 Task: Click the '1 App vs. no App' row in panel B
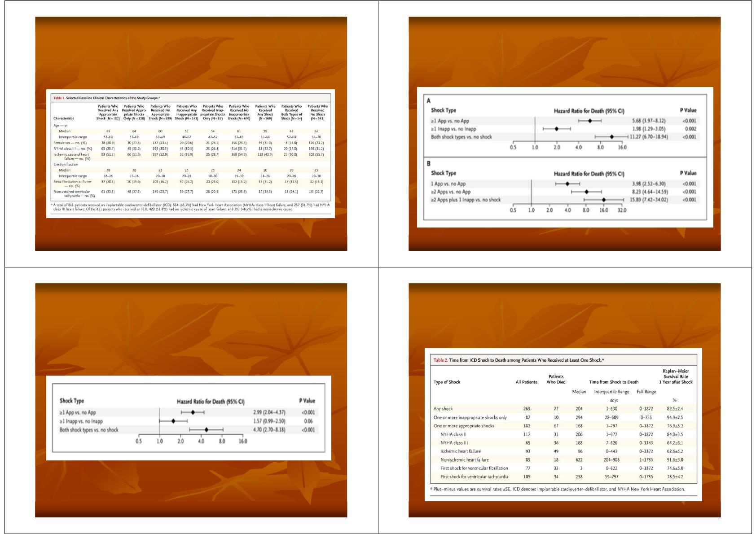(x=564, y=184)
